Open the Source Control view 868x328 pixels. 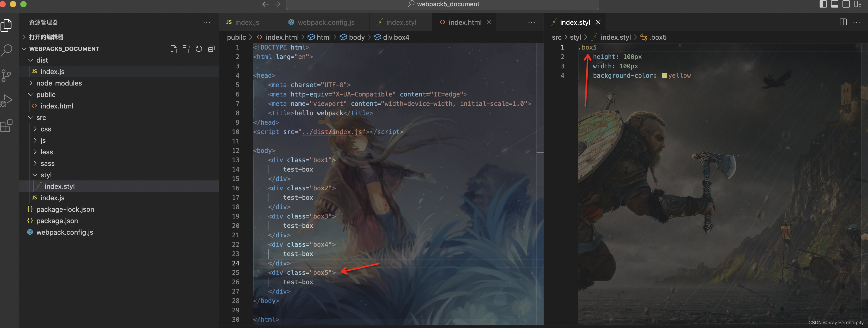(x=6, y=75)
